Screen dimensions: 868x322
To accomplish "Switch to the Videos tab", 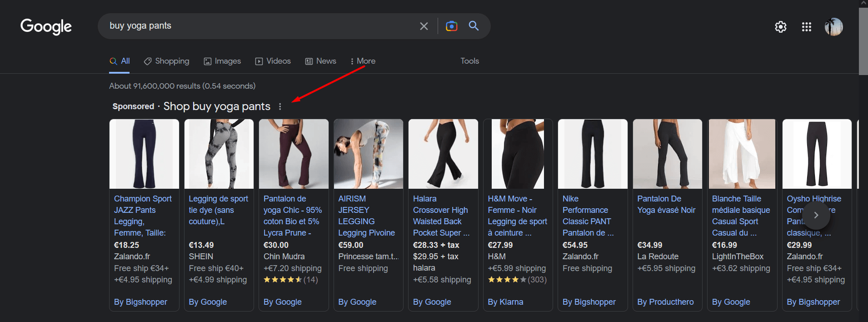I will pos(273,61).
